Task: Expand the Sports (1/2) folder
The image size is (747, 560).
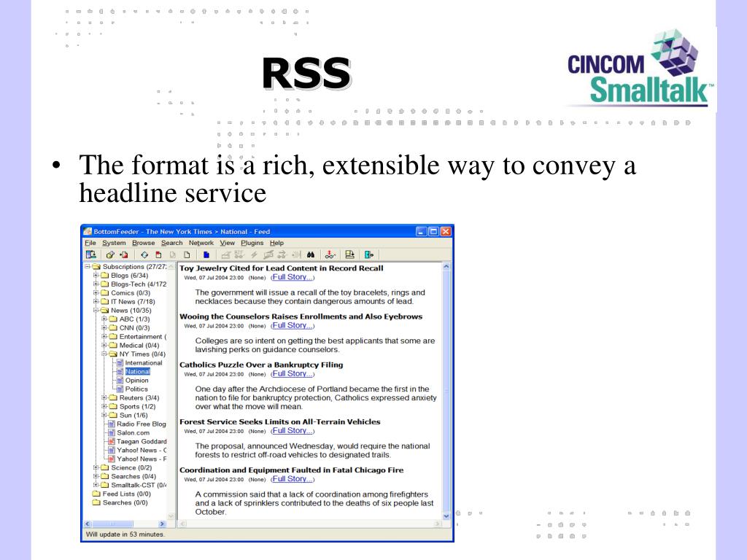Action: pyautogui.click(x=104, y=406)
